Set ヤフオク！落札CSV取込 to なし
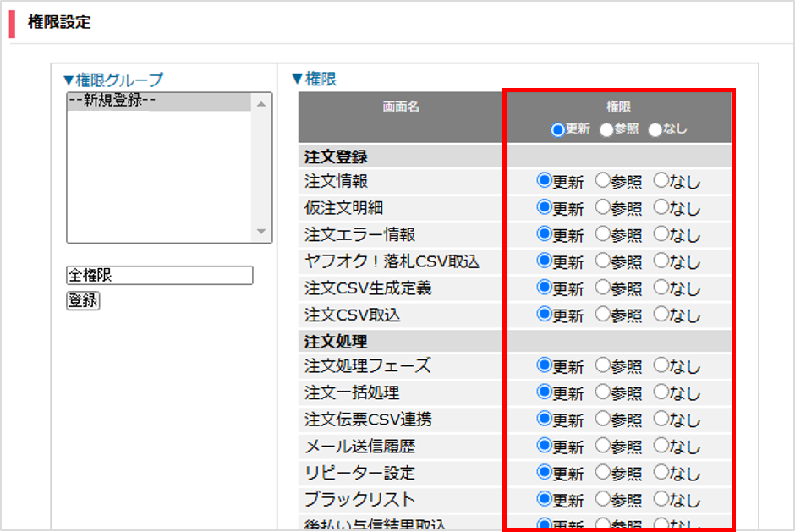Screen dimensions: 795x532 tap(661, 261)
